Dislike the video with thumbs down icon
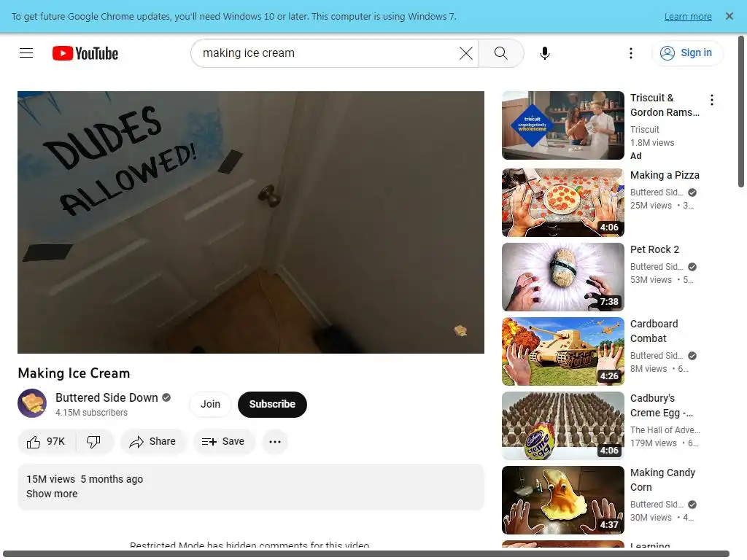747x560 pixels. click(94, 442)
